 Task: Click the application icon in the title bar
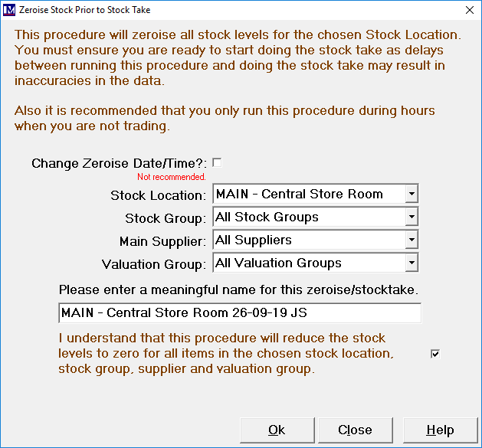pyautogui.click(x=9, y=10)
